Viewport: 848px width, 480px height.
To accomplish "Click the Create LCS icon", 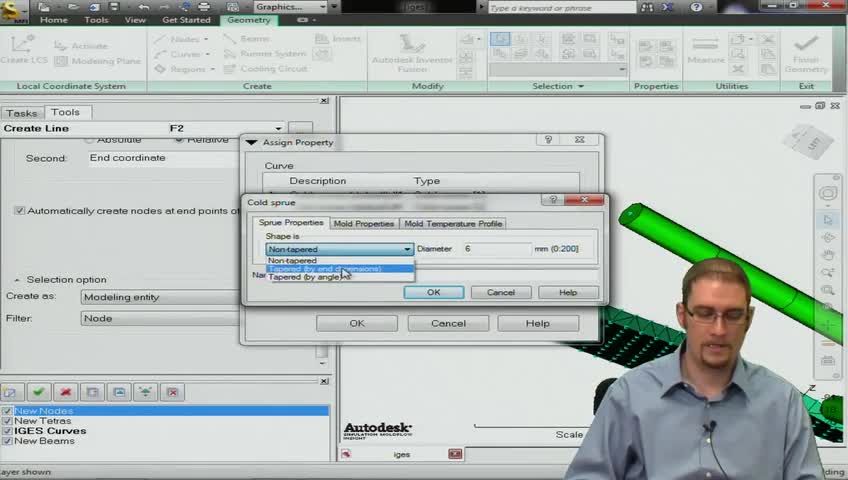I will pos(23,49).
